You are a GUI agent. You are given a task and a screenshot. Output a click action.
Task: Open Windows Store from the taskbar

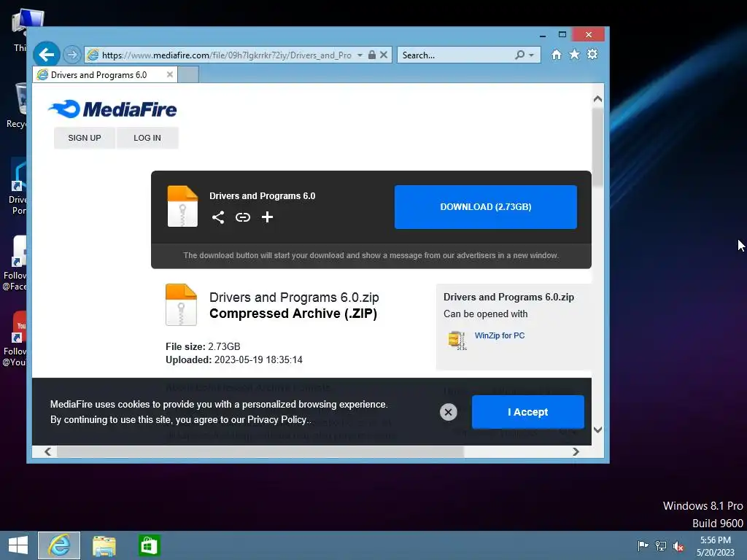pyautogui.click(x=149, y=545)
